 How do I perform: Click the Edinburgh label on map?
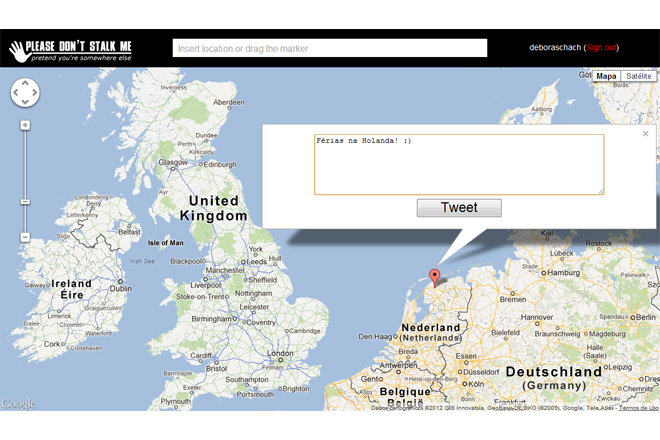pos(220,164)
